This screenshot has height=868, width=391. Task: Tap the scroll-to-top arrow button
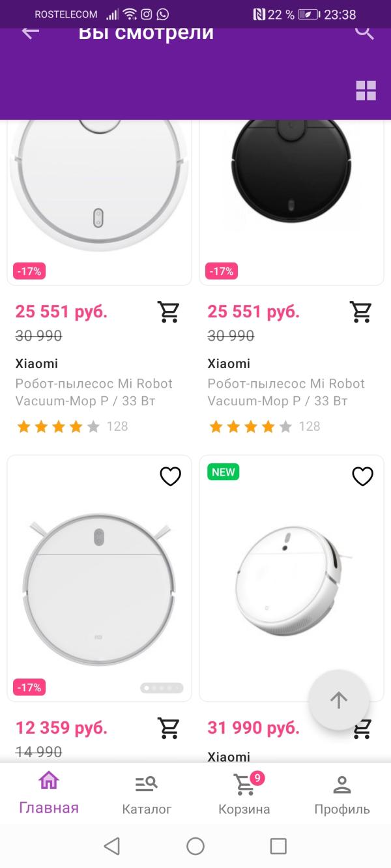click(x=339, y=700)
